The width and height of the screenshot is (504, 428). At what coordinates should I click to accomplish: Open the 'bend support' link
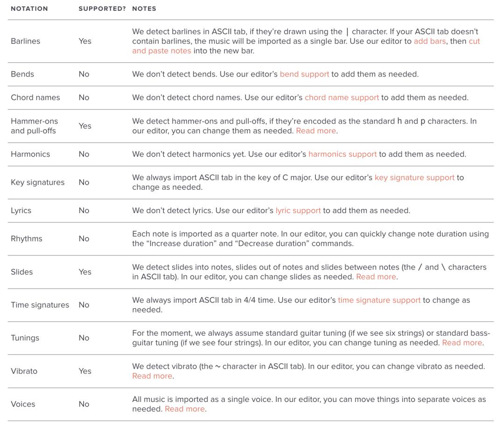[304, 74]
